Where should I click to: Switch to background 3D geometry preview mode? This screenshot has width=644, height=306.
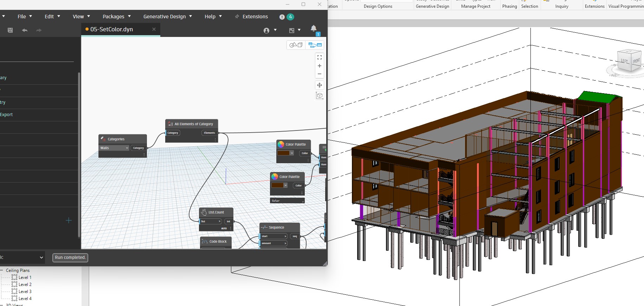(x=296, y=45)
